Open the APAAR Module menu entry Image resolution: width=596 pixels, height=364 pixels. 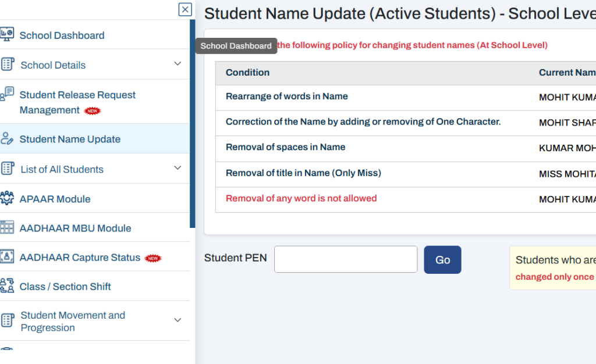pos(55,198)
